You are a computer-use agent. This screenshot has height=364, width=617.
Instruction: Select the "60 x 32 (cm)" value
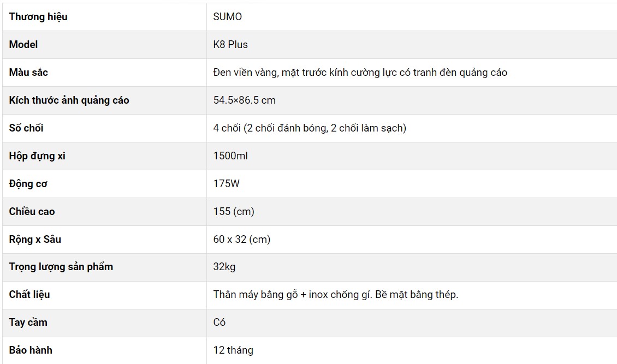click(x=241, y=240)
